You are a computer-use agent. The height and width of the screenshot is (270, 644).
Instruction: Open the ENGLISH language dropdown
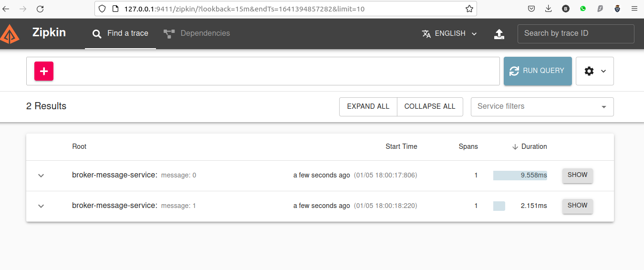click(449, 33)
